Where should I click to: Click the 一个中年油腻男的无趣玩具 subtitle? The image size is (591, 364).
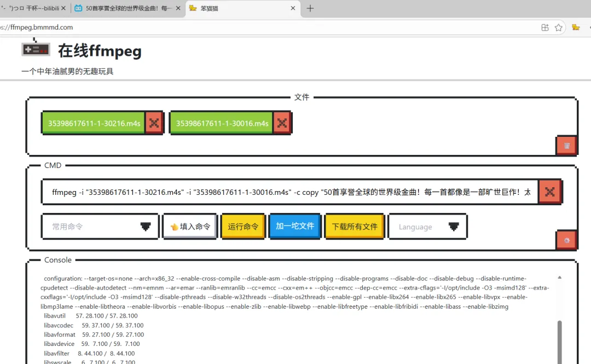click(67, 71)
